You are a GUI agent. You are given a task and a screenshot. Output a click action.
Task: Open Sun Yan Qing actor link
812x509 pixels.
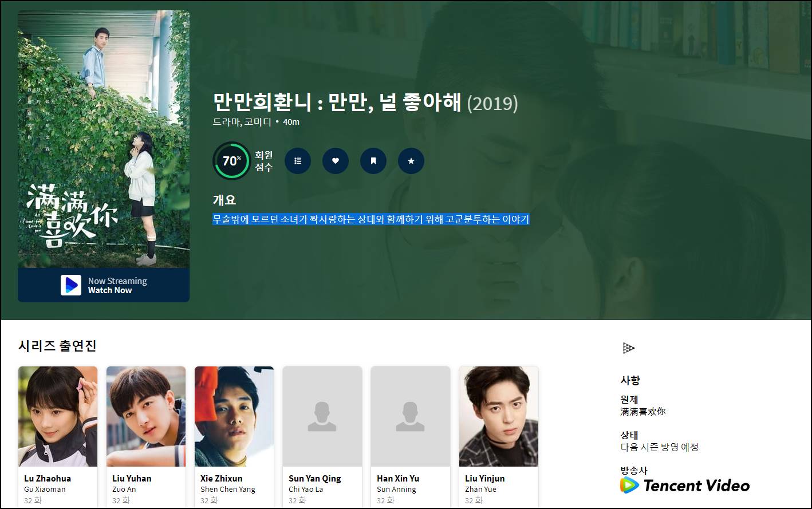[x=315, y=478]
